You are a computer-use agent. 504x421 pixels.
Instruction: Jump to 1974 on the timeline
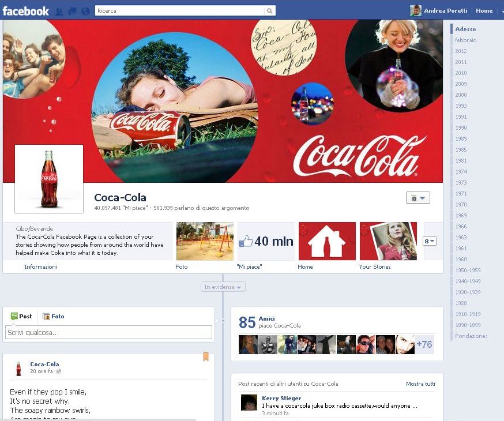[461, 172]
